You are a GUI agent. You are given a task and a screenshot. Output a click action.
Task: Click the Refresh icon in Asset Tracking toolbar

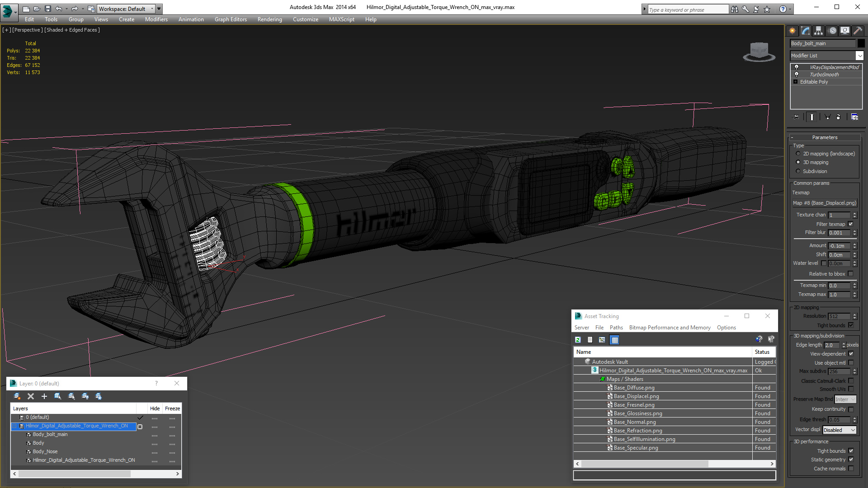pos(578,340)
